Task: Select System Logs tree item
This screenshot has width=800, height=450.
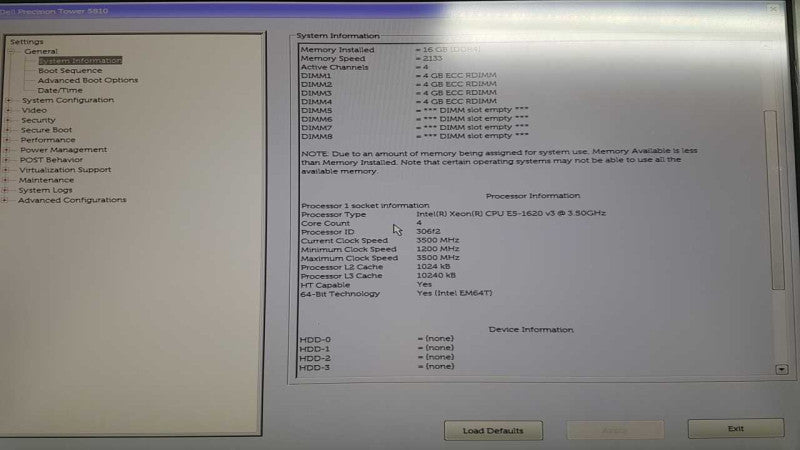Action: point(45,190)
